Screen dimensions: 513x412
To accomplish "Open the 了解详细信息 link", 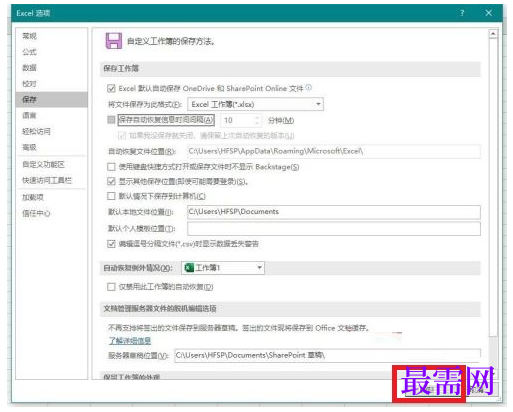I will [x=130, y=340].
